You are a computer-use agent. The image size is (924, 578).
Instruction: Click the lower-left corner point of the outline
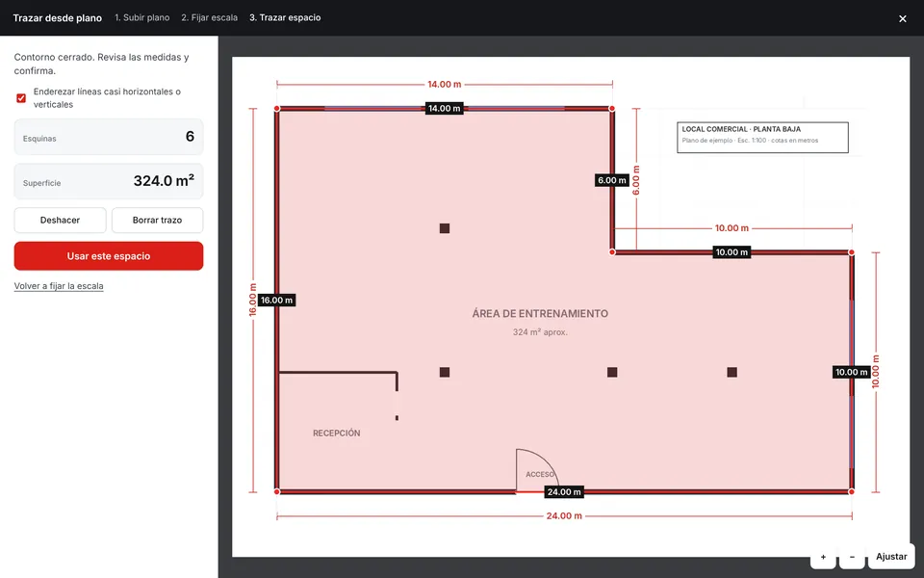[x=277, y=491]
